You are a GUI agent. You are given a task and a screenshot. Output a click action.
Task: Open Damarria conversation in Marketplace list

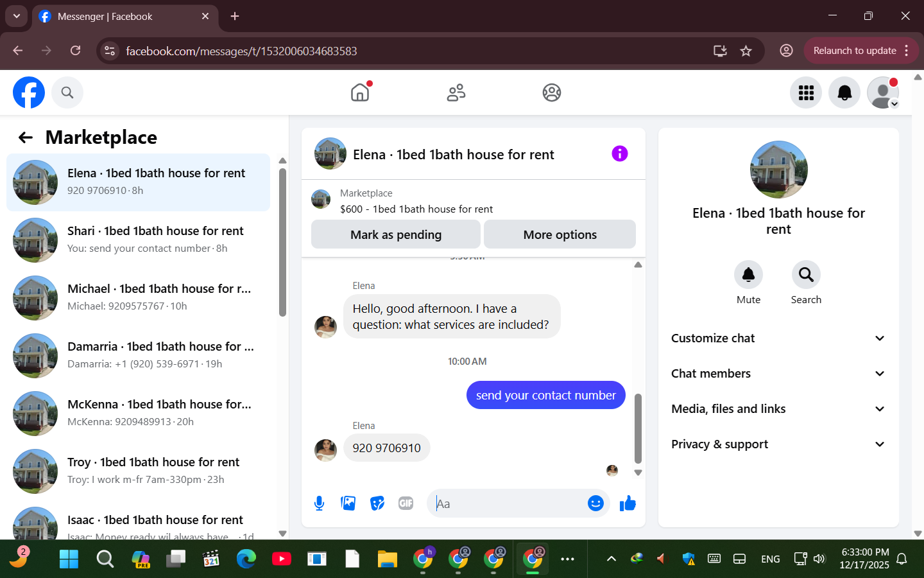[x=138, y=356]
